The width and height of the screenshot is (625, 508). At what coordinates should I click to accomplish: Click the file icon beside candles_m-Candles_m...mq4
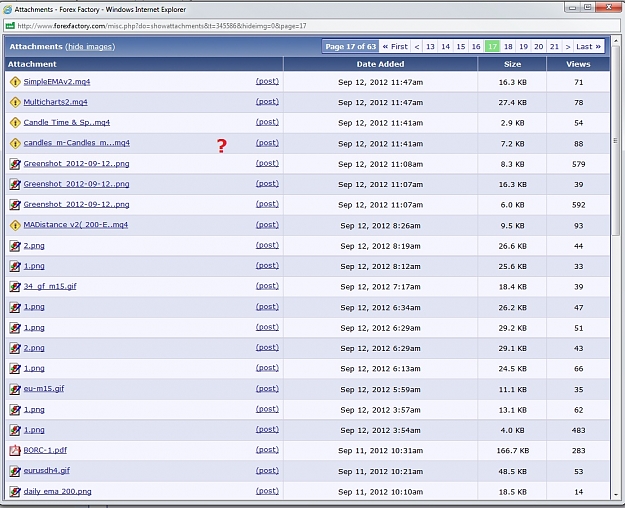click(15, 143)
